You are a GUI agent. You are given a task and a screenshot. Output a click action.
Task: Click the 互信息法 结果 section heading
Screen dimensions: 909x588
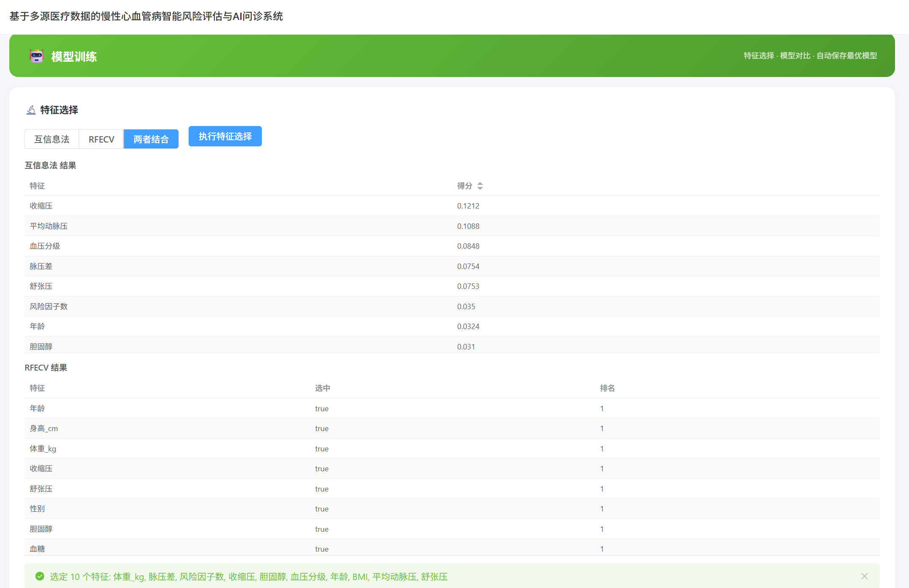pyautogui.click(x=50, y=165)
